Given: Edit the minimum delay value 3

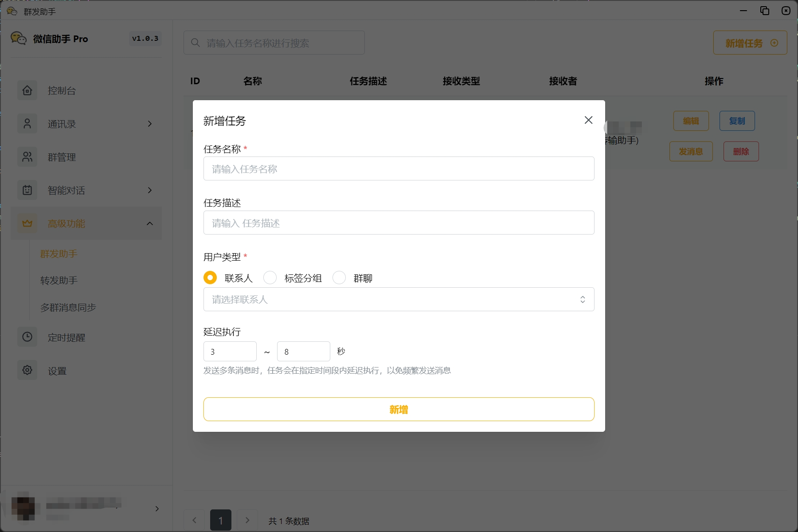Looking at the screenshot, I should [230, 351].
